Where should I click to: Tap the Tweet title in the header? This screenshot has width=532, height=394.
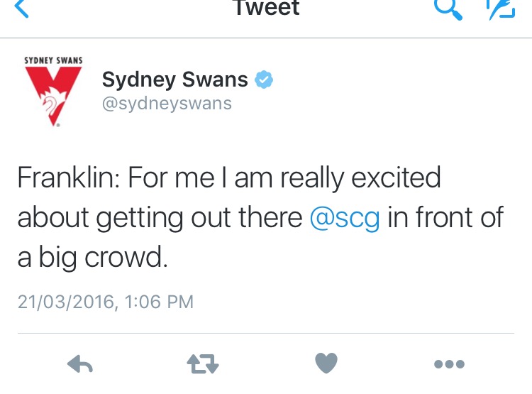click(x=267, y=8)
